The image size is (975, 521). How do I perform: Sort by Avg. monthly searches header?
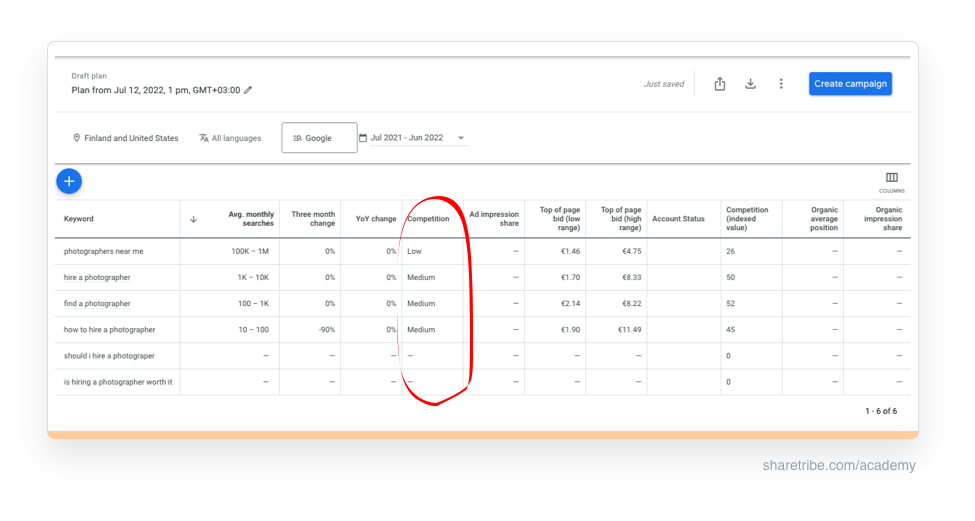251,219
